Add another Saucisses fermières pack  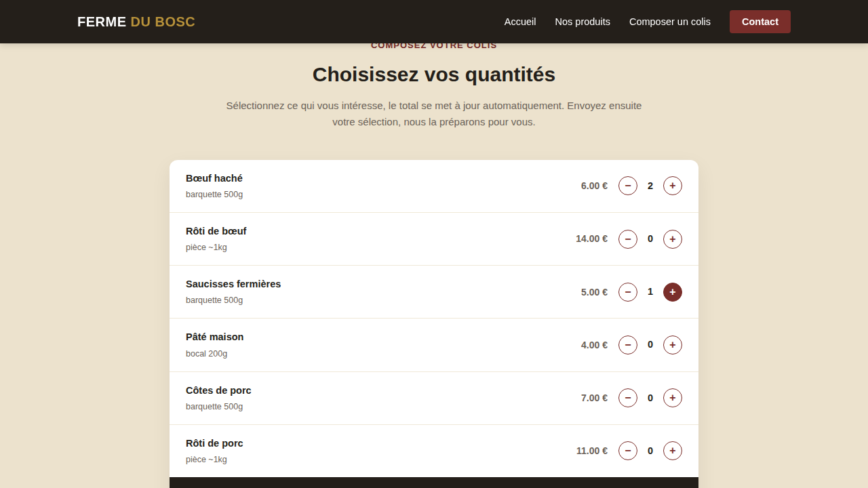(x=673, y=292)
